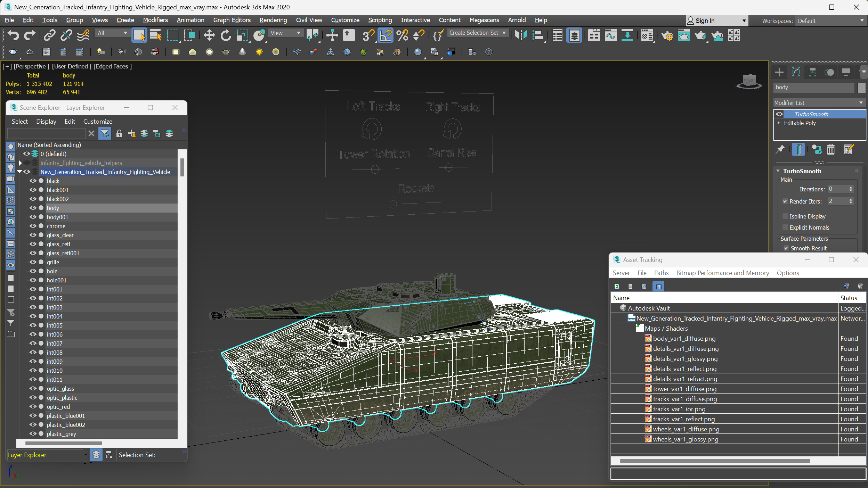Viewport: 868px width, 488px height.
Task: Click the Sign In button
Action: (x=716, y=20)
